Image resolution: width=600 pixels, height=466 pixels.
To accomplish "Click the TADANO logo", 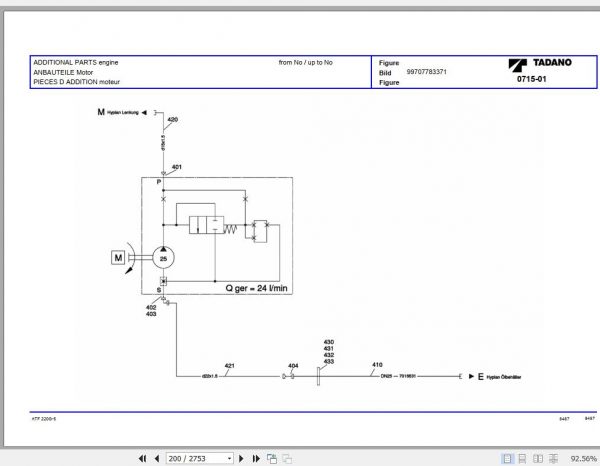I will (x=540, y=64).
